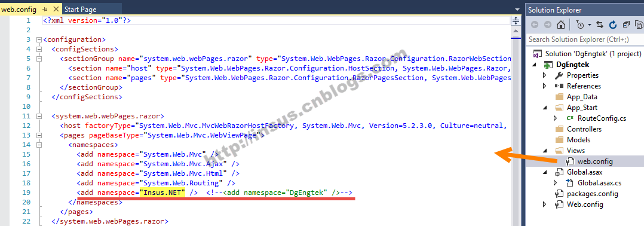Screen dimensions: 644x226
Task: Click the Show All Files icon
Action: tap(639, 25)
